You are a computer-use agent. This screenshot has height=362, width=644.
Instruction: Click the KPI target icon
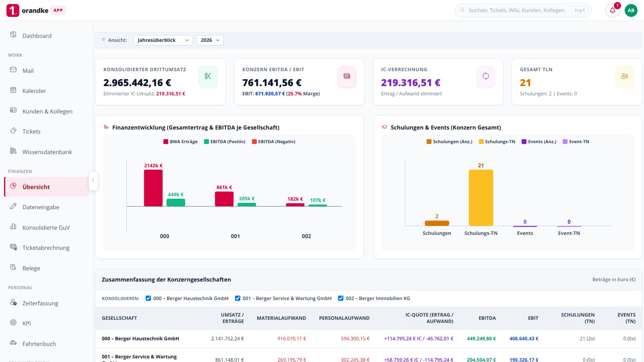13,323
